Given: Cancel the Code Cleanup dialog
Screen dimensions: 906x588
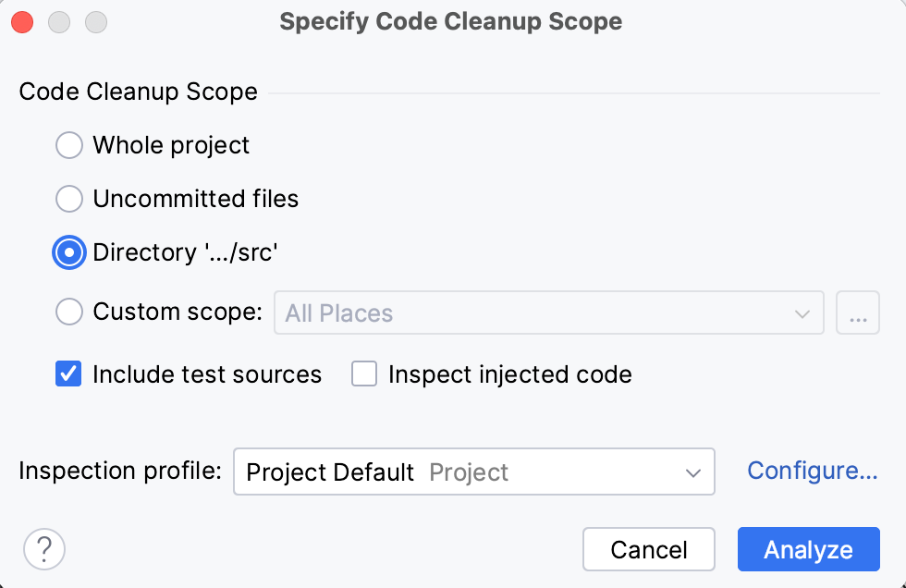Looking at the screenshot, I should (649, 549).
